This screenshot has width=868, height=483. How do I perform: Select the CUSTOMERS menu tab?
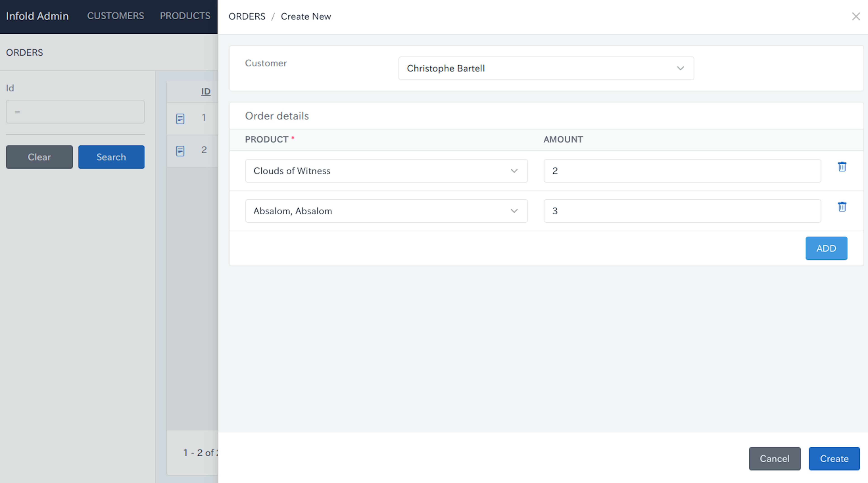[115, 16]
